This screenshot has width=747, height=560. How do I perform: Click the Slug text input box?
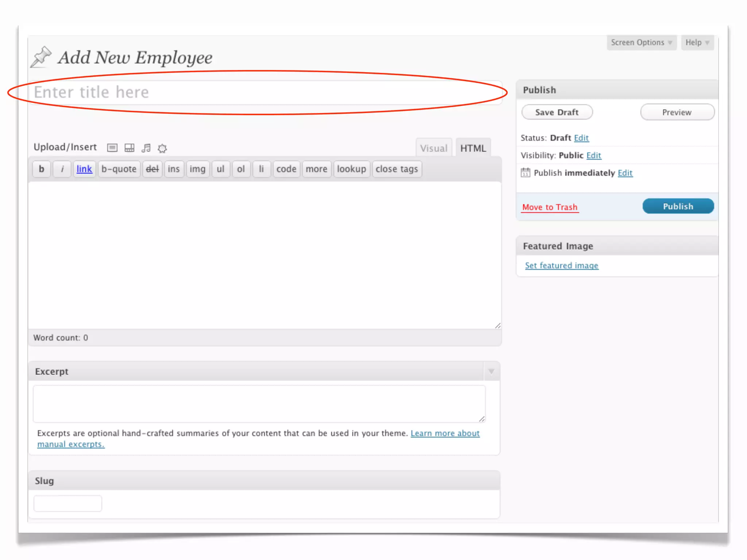pyautogui.click(x=68, y=503)
